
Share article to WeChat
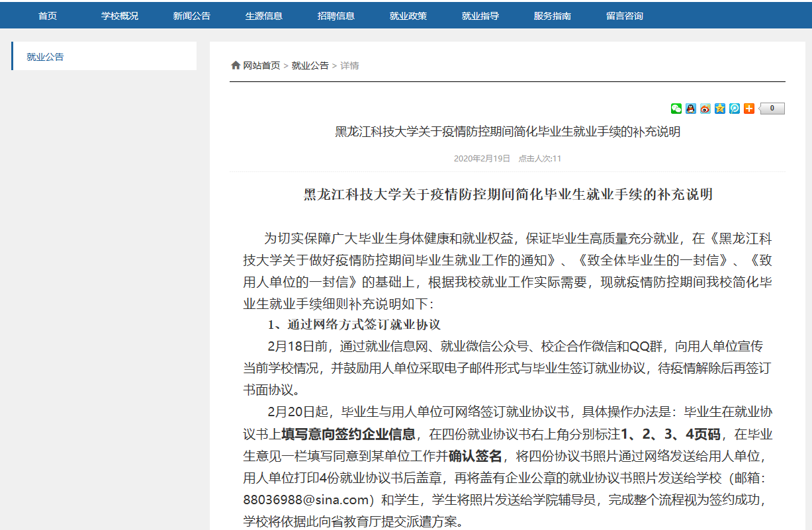(676, 109)
